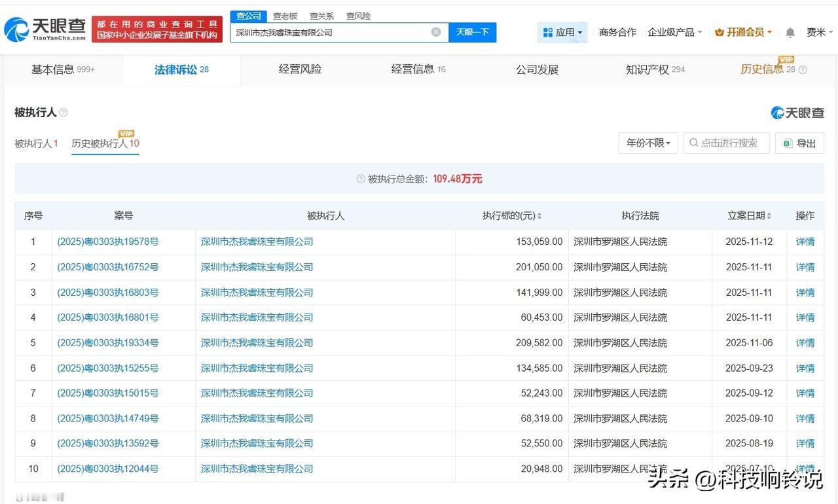Click the grid icon in the 应用 button
Image resolution: width=838 pixels, height=504 pixels.
(x=547, y=32)
